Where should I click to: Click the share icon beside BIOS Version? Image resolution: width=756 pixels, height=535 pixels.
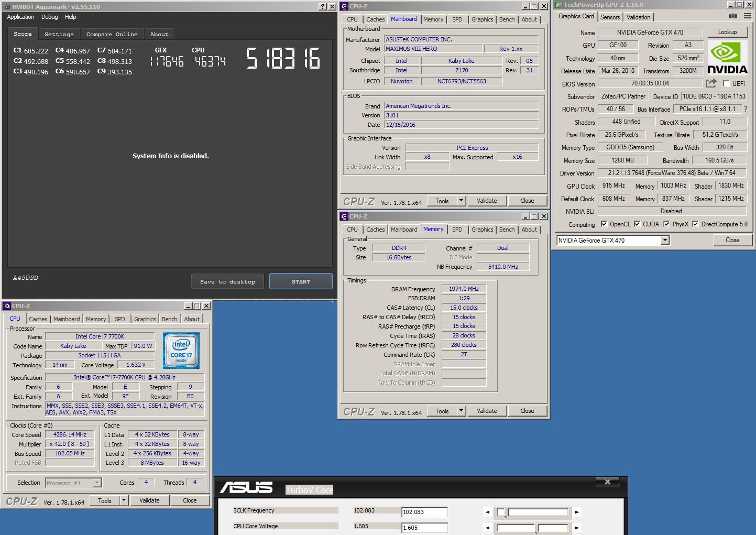[711, 83]
